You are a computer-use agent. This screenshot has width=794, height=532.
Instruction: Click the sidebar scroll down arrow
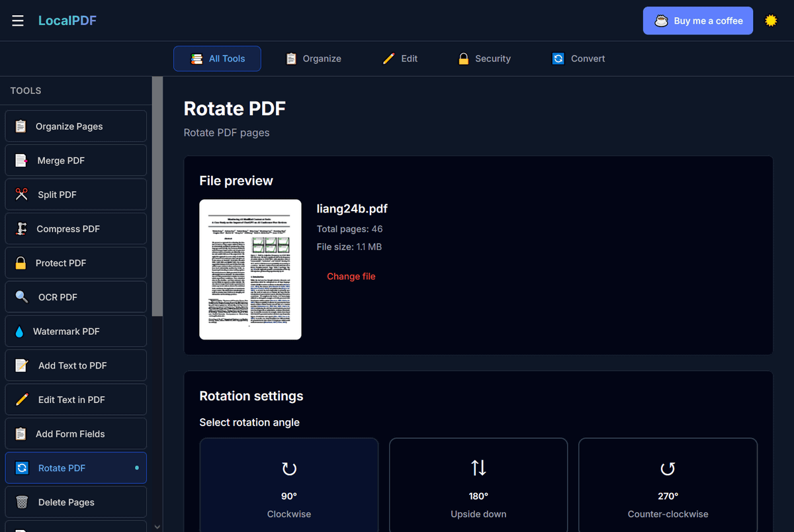click(x=157, y=527)
